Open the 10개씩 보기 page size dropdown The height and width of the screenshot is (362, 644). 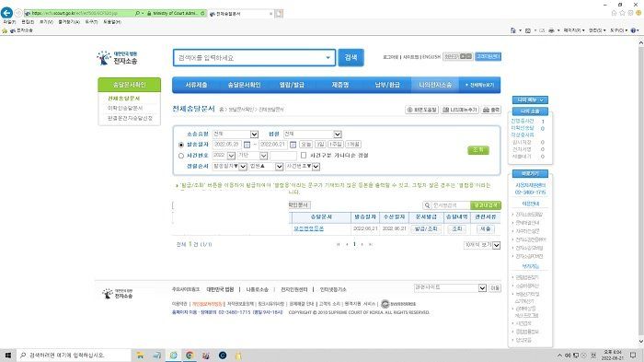click(x=482, y=245)
